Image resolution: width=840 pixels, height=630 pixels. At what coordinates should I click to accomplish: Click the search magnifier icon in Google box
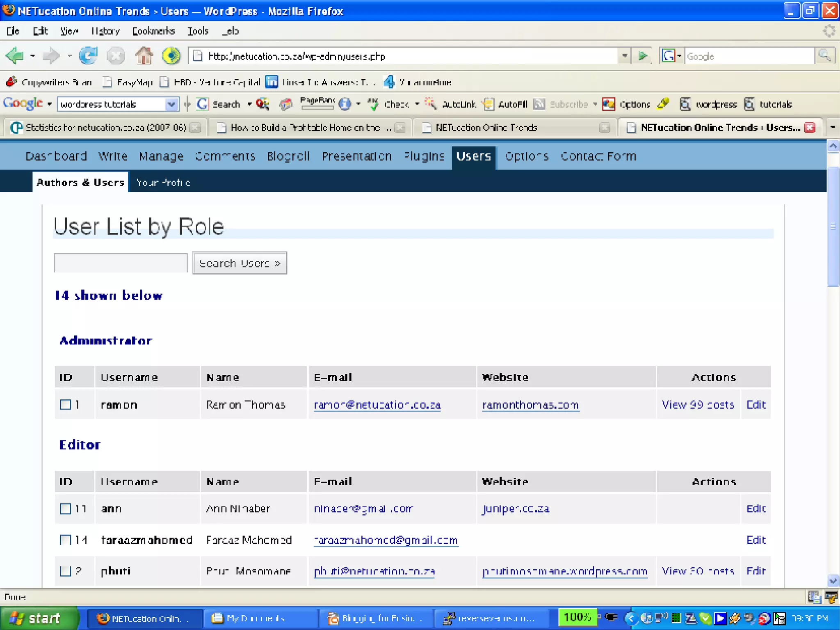[824, 56]
